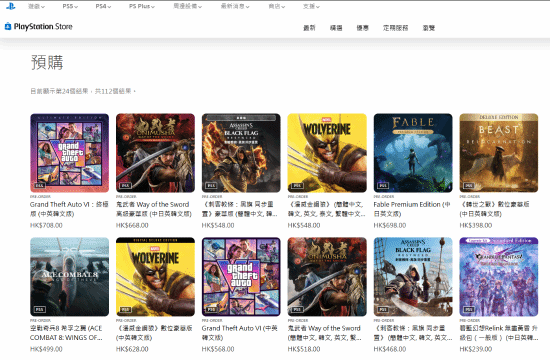
Task: Click title '空戰奇兵8 (ACE COMBAT 8: WINGS OF...'
Action: click(x=66, y=333)
